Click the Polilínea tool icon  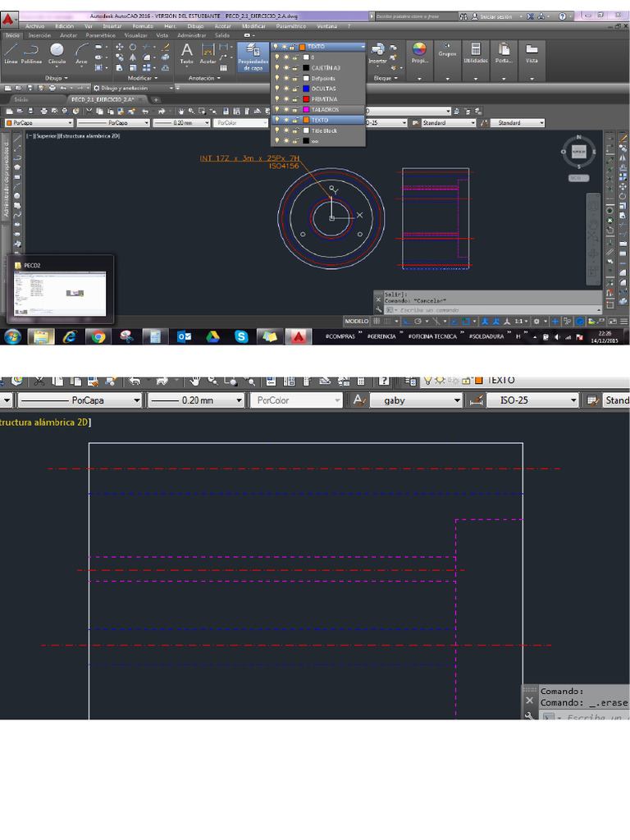pos(32,52)
